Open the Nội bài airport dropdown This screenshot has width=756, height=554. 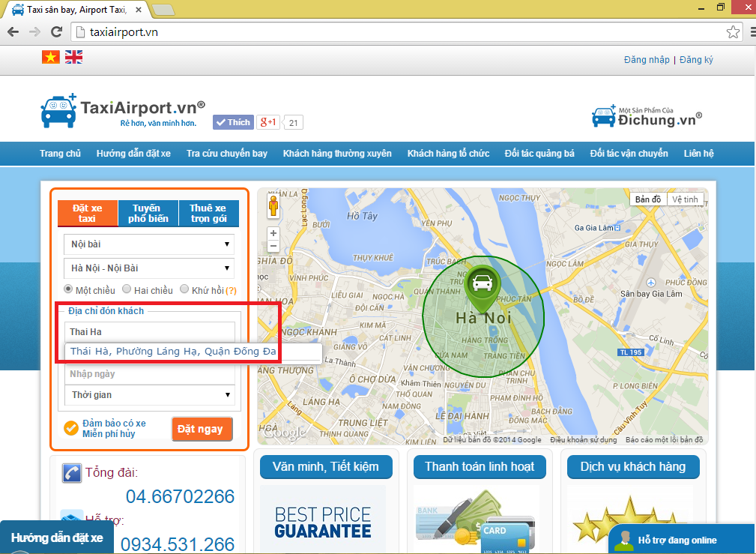click(x=149, y=244)
